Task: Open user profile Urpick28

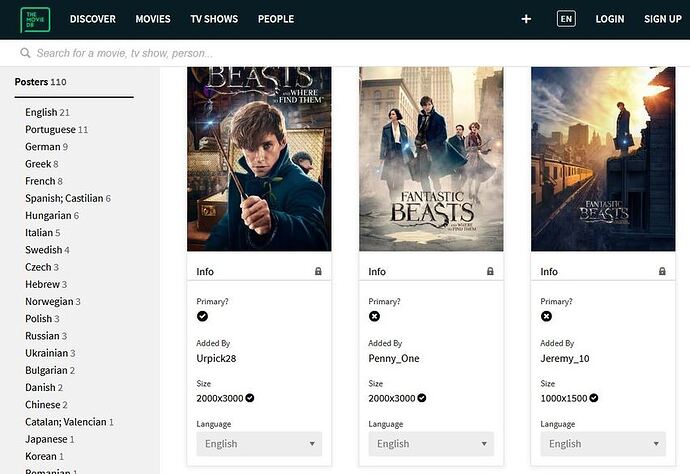Action: [216, 358]
